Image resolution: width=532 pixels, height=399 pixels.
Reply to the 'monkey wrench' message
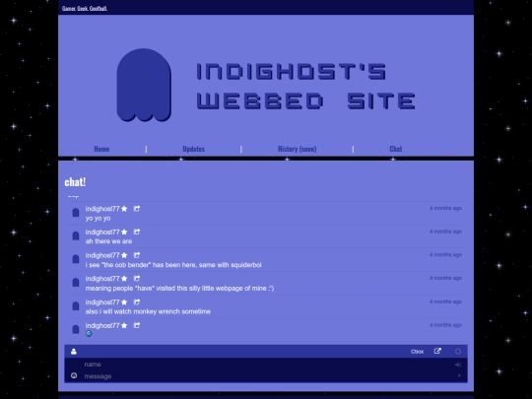[x=136, y=302]
